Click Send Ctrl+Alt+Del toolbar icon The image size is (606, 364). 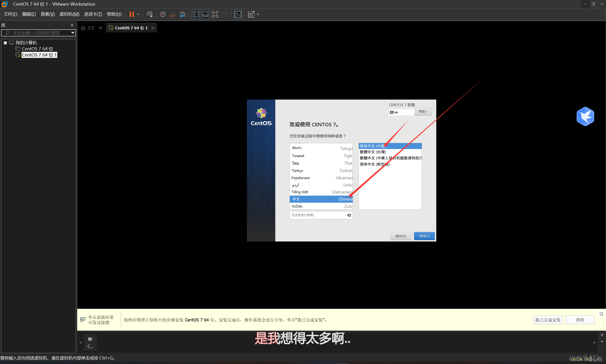point(149,14)
